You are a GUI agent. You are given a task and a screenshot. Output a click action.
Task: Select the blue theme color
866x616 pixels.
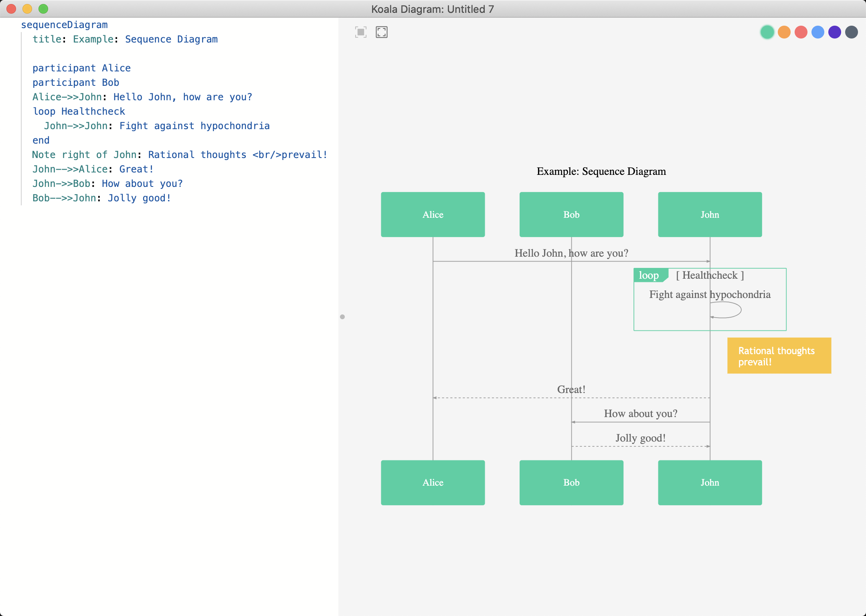817,32
